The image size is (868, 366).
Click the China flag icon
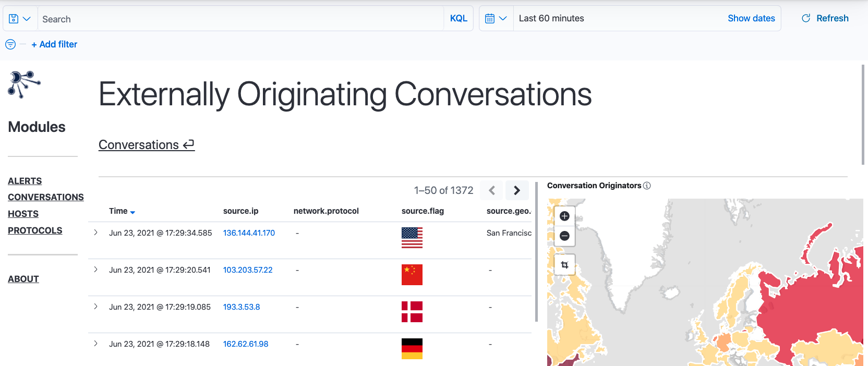[412, 275]
